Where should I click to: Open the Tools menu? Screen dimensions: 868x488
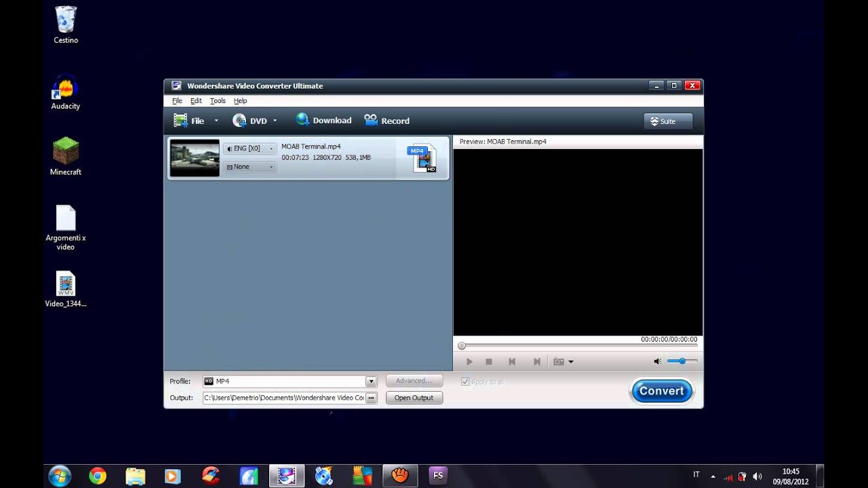tap(218, 100)
